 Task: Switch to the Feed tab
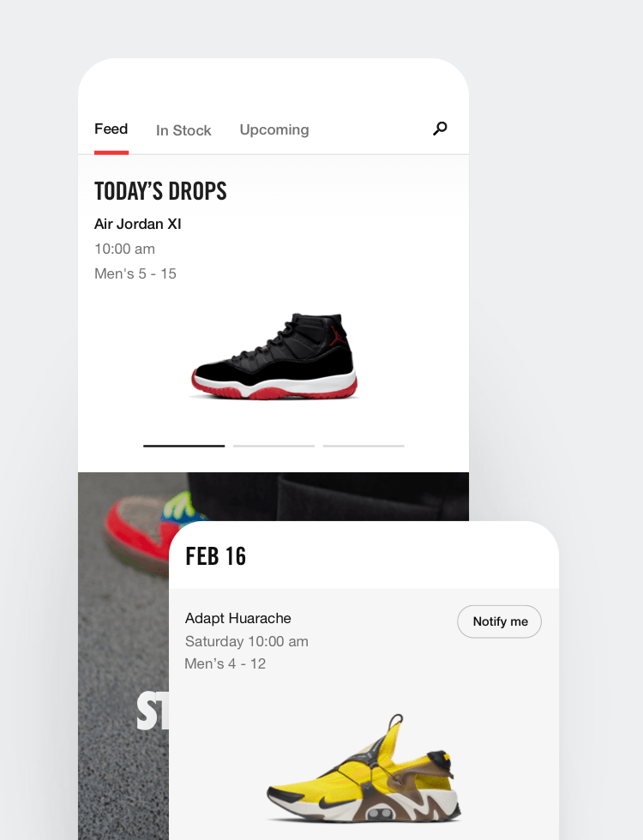(x=111, y=129)
